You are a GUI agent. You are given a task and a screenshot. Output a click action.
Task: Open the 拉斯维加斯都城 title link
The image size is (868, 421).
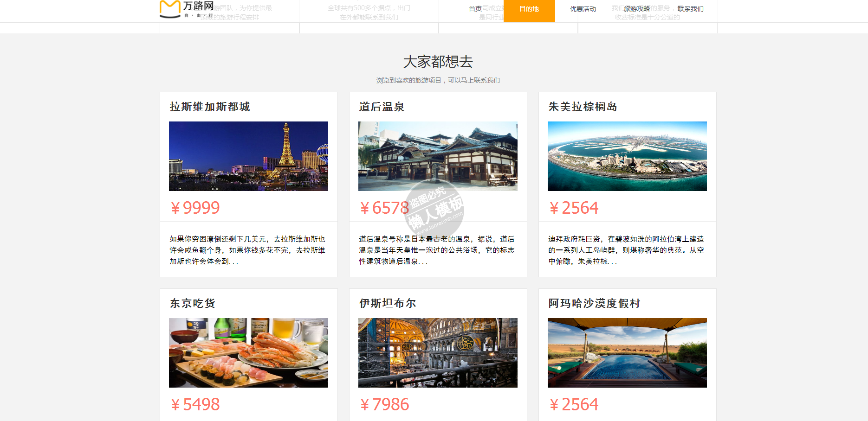click(x=210, y=107)
